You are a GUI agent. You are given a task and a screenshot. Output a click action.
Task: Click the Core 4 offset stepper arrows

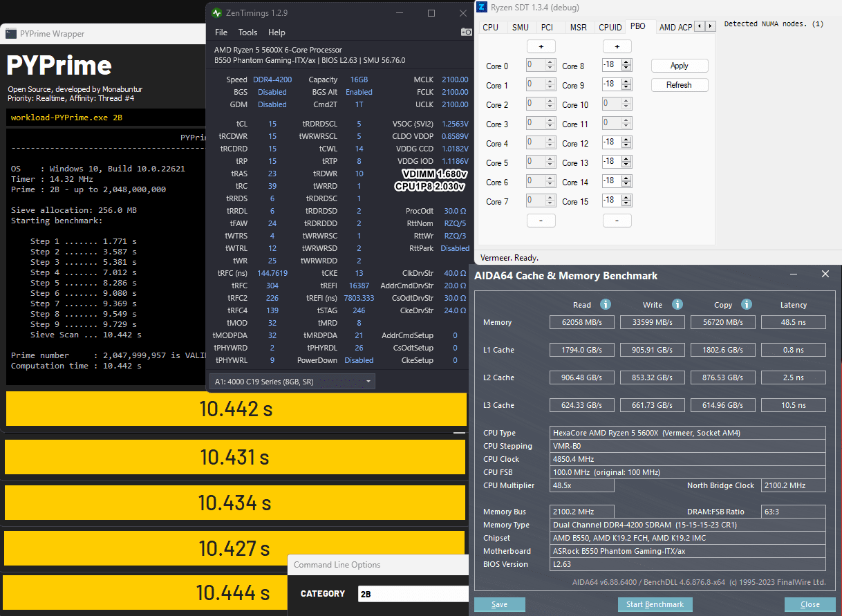pyautogui.click(x=550, y=144)
